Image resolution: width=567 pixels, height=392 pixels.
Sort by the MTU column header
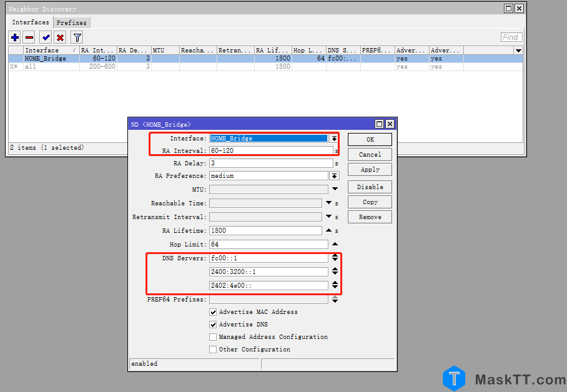coord(165,51)
